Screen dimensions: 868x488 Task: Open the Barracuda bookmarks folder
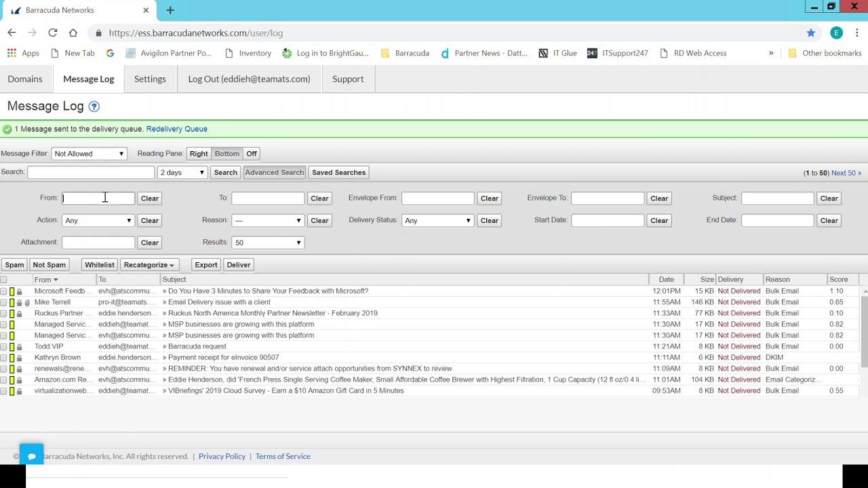[x=405, y=53]
